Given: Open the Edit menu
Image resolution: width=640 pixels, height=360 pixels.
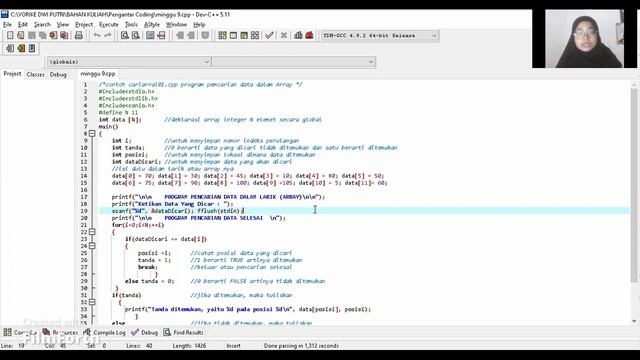Looking at the screenshot, I should [23, 24].
